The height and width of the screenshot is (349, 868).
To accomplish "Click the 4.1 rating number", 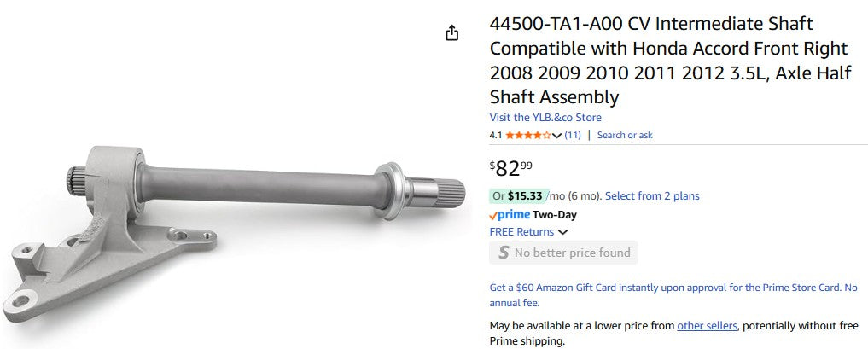I will pos(496,135).
